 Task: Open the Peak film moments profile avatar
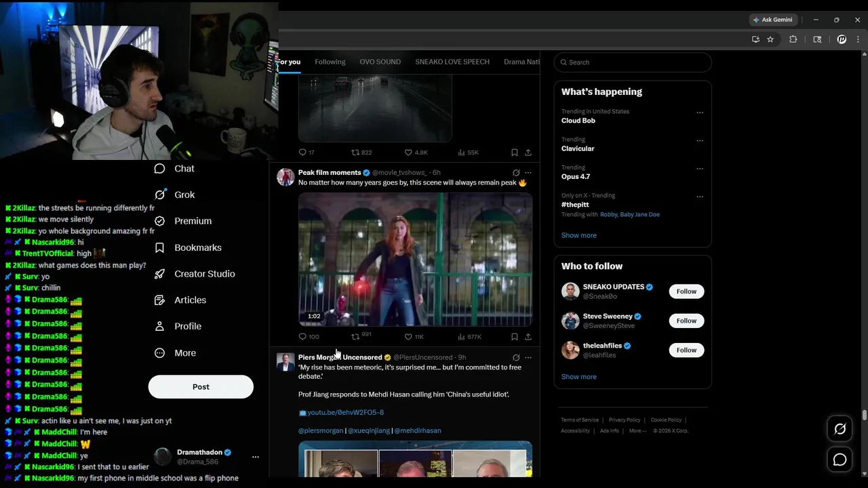coord(285,177)
